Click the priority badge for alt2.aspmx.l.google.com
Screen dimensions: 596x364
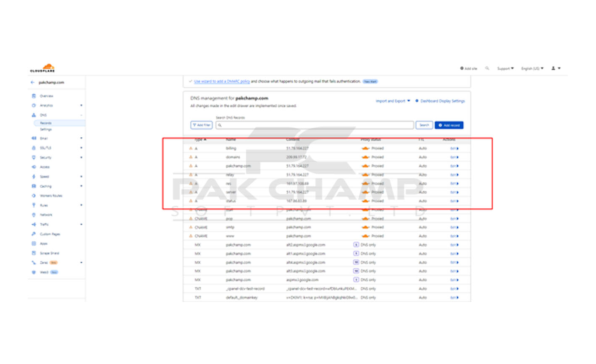356,245
